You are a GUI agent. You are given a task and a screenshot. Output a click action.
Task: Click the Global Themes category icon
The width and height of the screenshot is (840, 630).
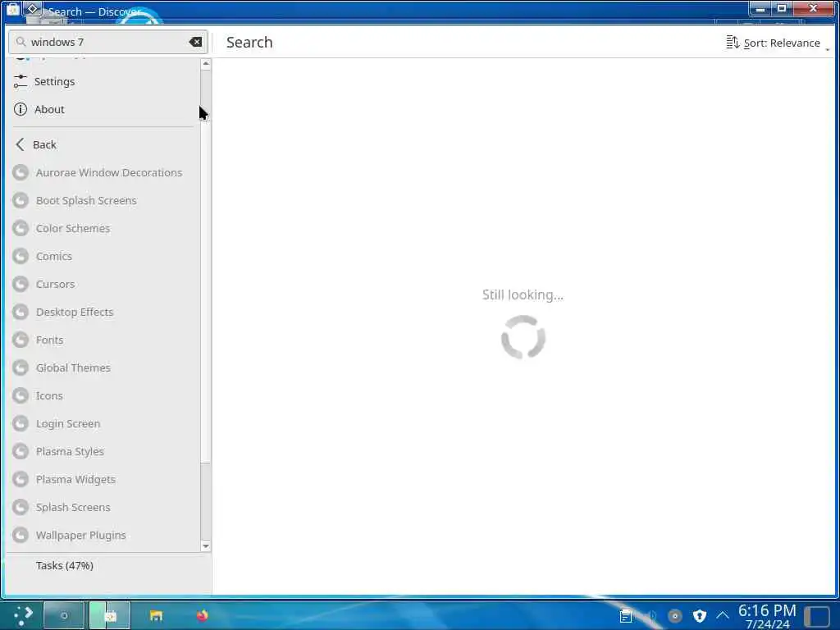[x=21, y=367]
